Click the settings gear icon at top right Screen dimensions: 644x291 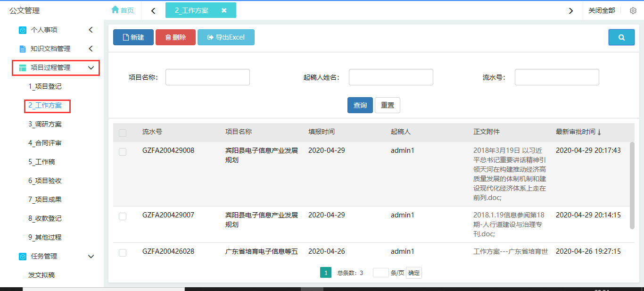click(x=633, y=10)
